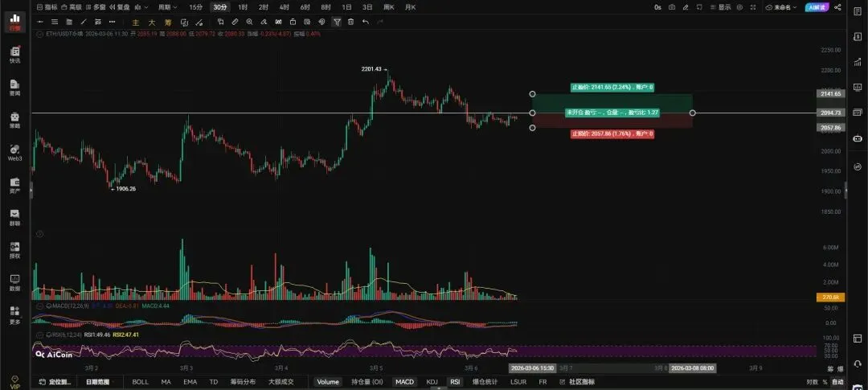
Task: Click the 1906.26 low price label
Action: (x=124, y=189)
